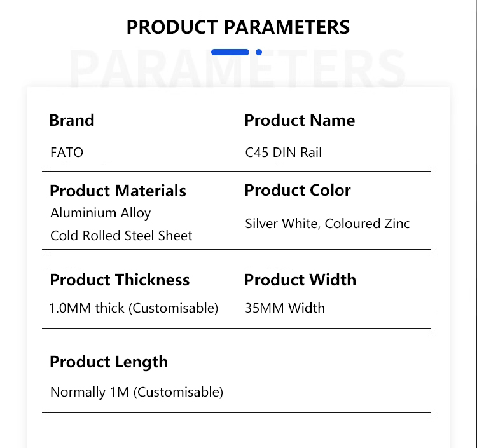Click the Normally 1M (Customisable) value
The height and width of the screenshot is (448, 477).
(x=137, y=392)
